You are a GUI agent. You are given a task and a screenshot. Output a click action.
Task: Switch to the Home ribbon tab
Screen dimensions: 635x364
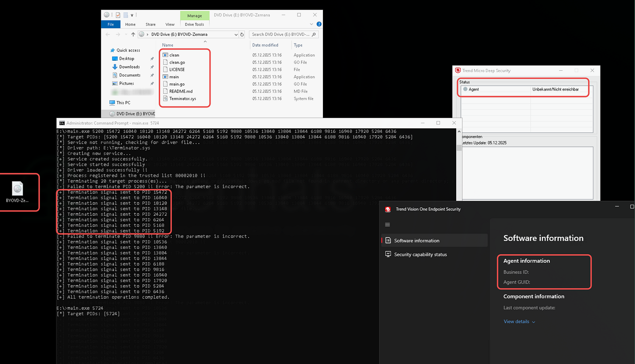(130, 24)
